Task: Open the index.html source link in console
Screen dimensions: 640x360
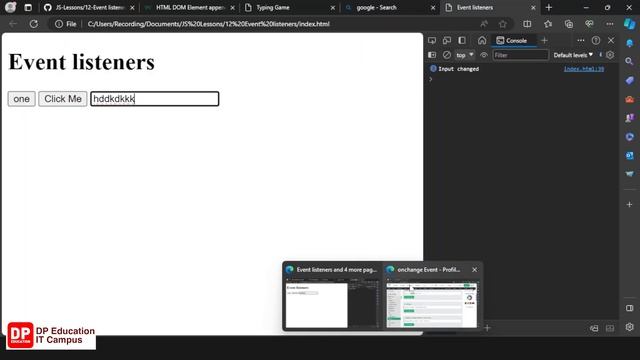Action: click(x=584, y=69)
